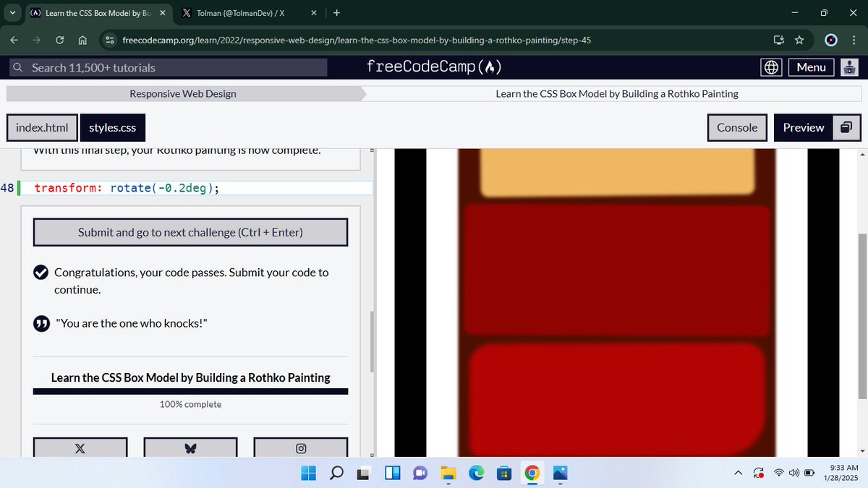The height and width of the screenshot is (488, 868).
Task: Click the "100% complete" label
Action: (190, 404)
